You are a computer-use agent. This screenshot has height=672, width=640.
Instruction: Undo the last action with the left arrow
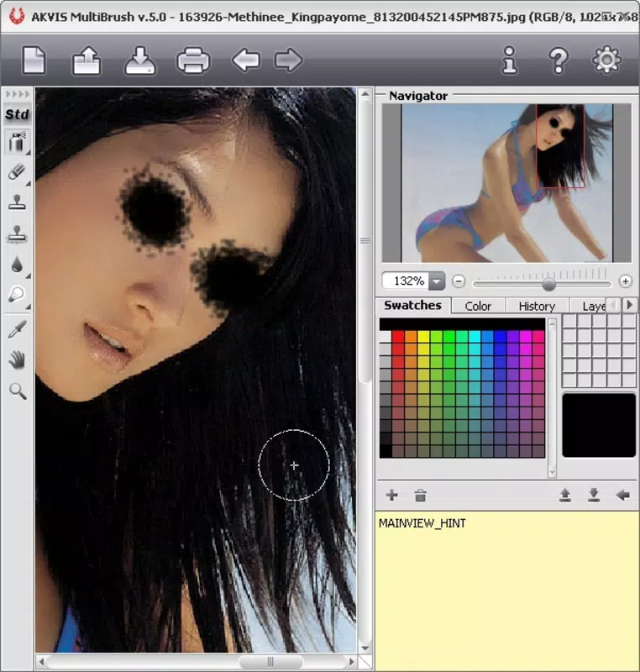[x=246, y=60]
